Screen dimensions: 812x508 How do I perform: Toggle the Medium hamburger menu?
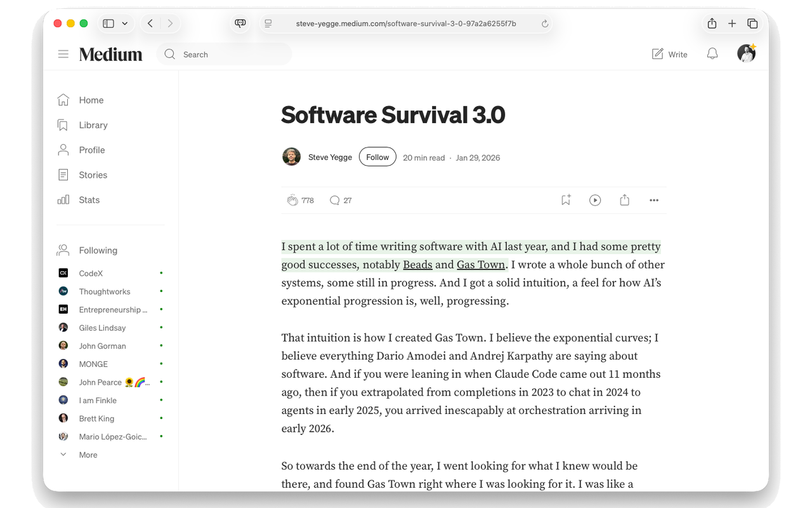(63, 54)
